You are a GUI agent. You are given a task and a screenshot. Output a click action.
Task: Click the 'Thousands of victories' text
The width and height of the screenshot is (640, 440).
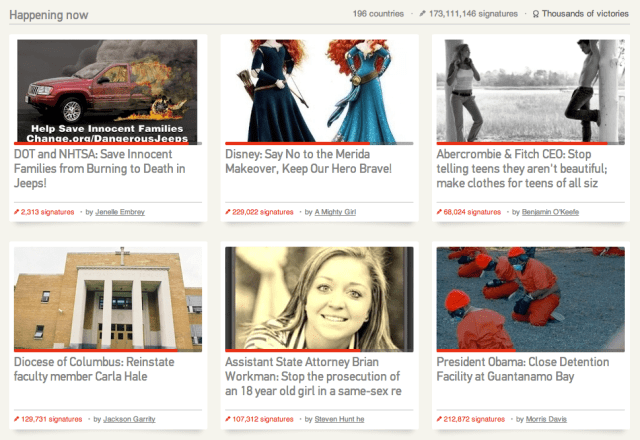585,14
